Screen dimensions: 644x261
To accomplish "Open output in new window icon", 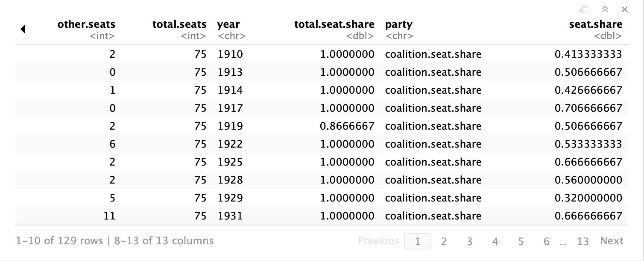I will click(584, 9).
